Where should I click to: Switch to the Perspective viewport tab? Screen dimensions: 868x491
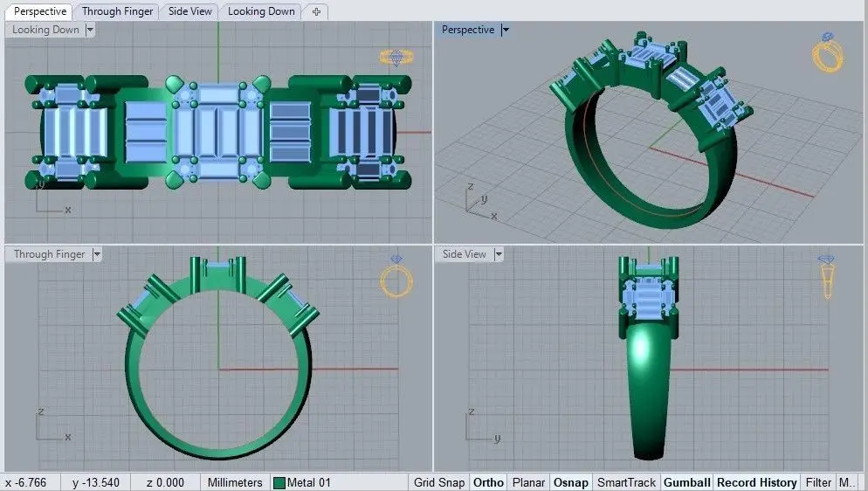[40, 11]
